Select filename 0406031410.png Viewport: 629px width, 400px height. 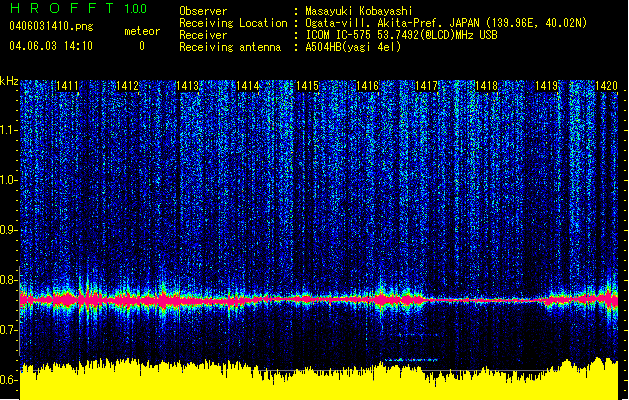coord(51,26)
